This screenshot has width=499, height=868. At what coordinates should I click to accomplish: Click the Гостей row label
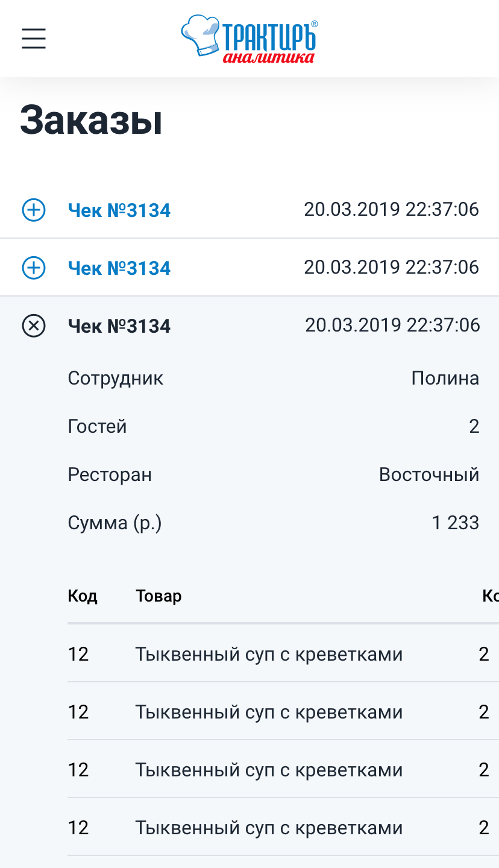click(97, 427)
